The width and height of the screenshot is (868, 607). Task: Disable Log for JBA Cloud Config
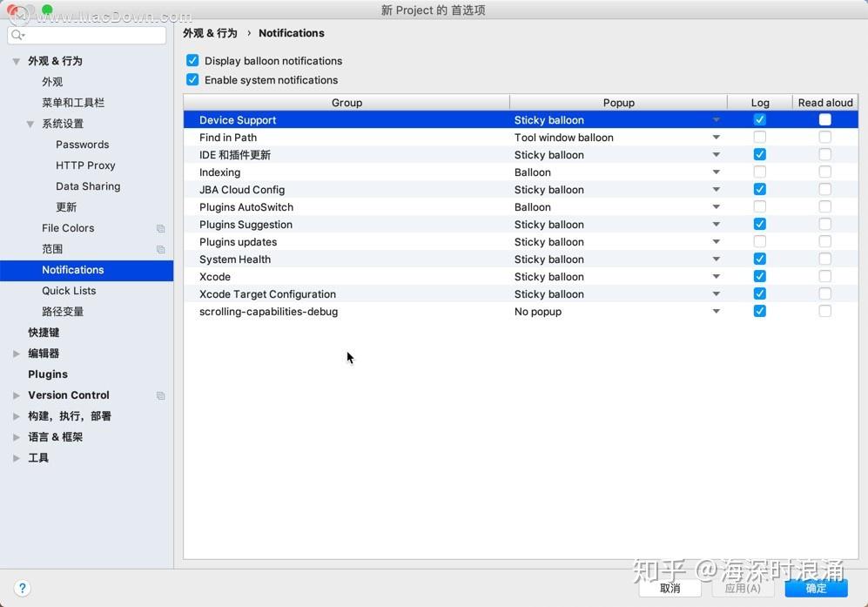[760, 189]
